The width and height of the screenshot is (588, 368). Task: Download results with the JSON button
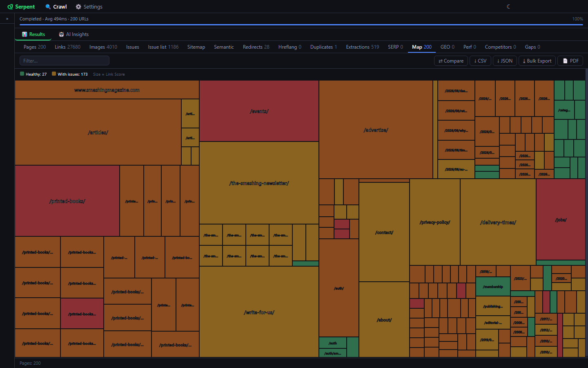click(x=505, y=61)
